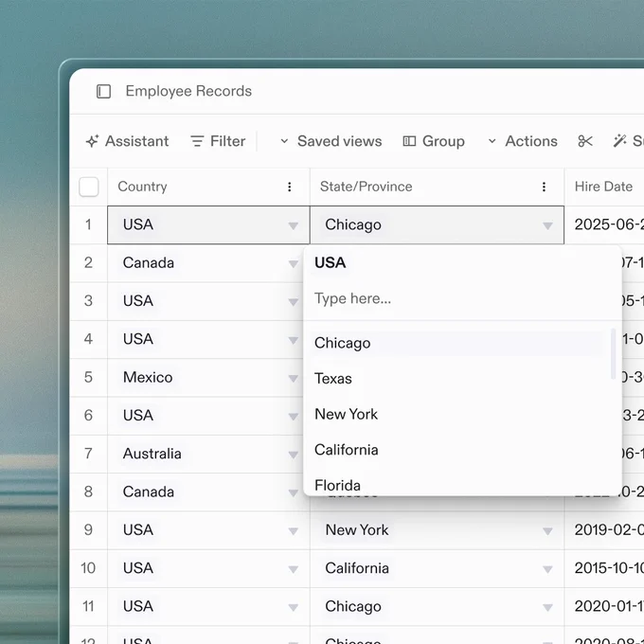The height and width of the screenshot is (644, 644).
Task: Expand the Actions dropdown
Action: (x=523, y=141)
